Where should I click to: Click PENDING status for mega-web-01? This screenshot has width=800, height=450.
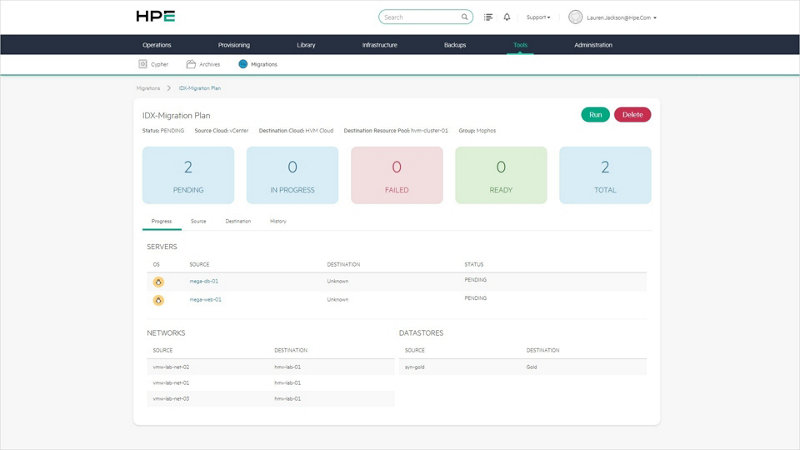[476, 298]
